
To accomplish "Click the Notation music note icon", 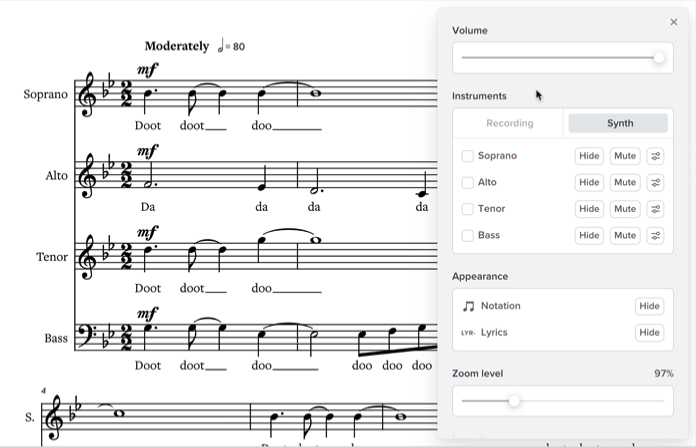I will (x=468, y=306).
